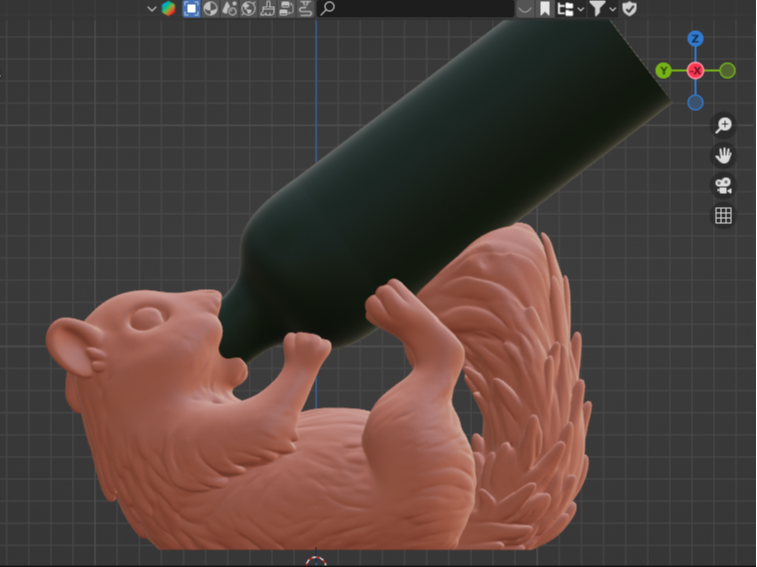Select the Model asset type icon
Image resolution: width=757 pixels, height=567 pixels.
[x=192, y=9]
